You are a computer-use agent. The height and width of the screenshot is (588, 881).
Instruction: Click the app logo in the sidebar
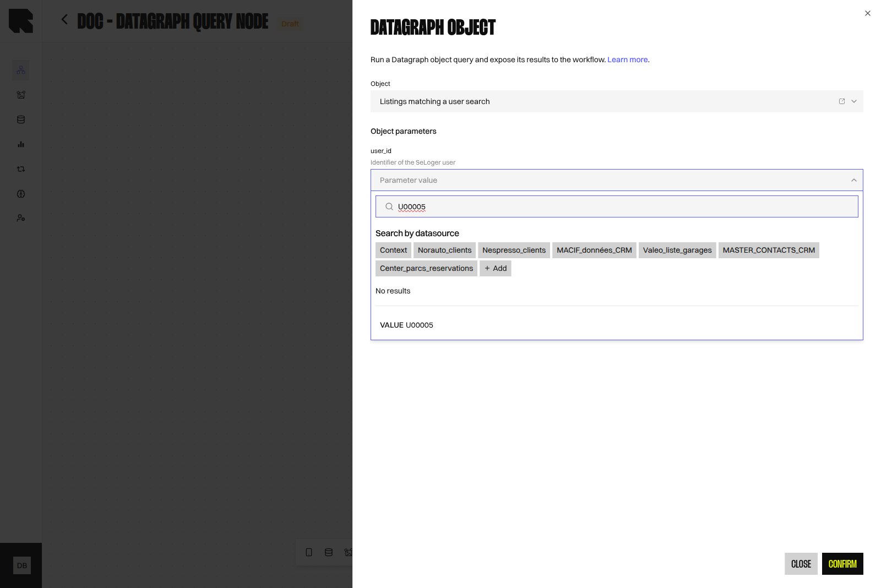[21, 21]
